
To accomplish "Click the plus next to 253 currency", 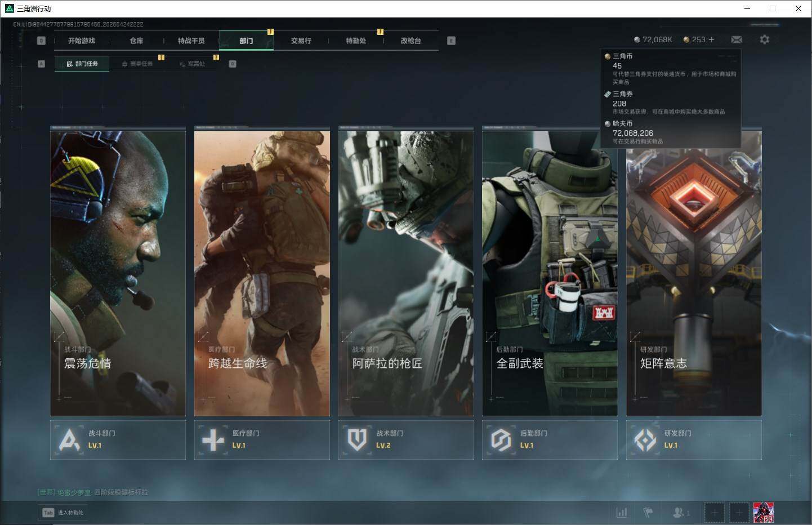I will (x=711, y=39).
